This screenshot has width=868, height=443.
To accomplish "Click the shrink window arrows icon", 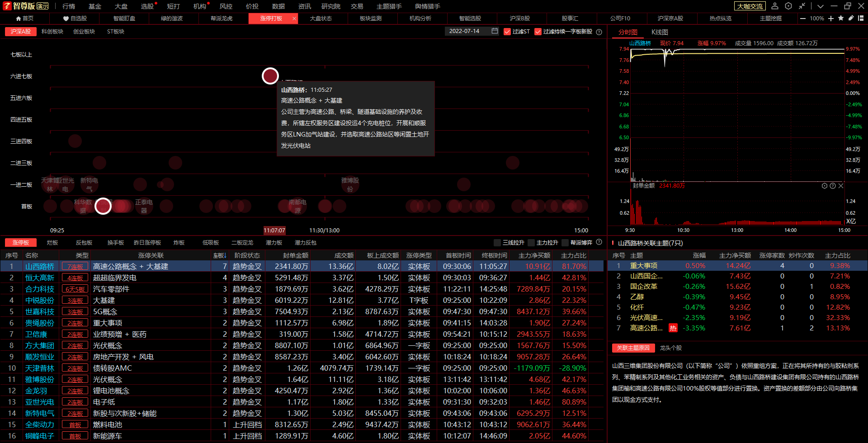I will point(802,6).
